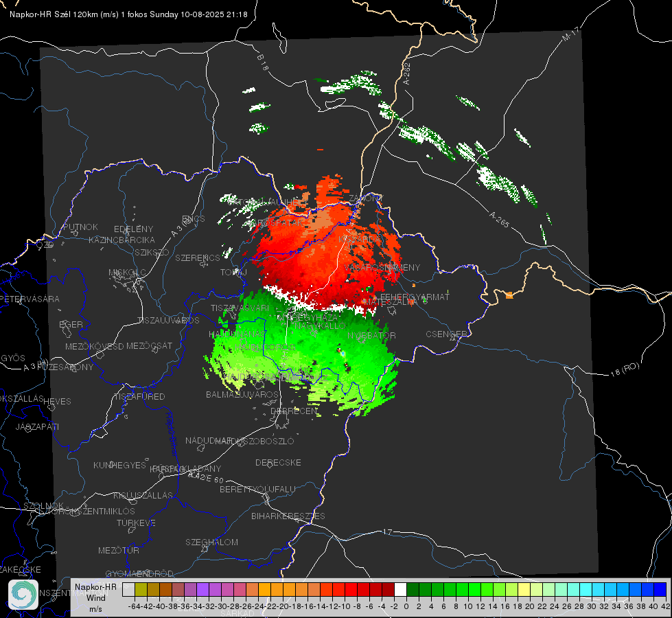Click the KUNHEGYES town label
Screen dimensions: 672x618
pos(119,466)
